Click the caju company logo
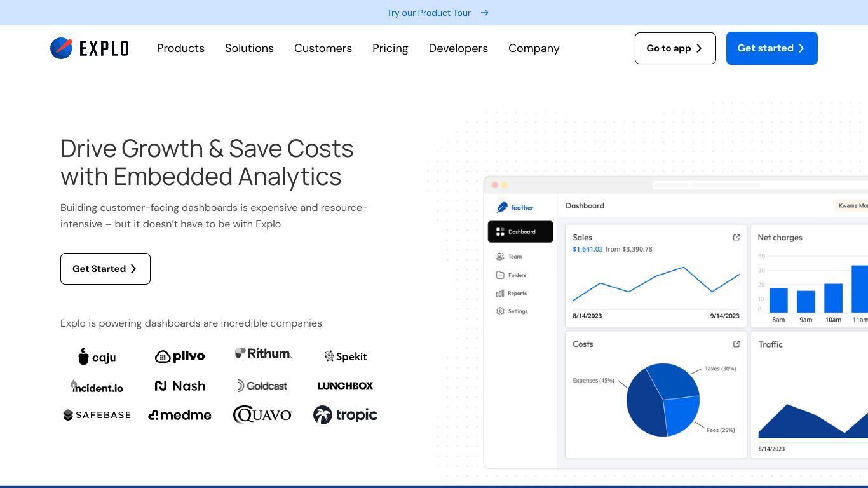The width and height of the screenshot is (868, 488). pyautogui.click(x=97, y=356)
